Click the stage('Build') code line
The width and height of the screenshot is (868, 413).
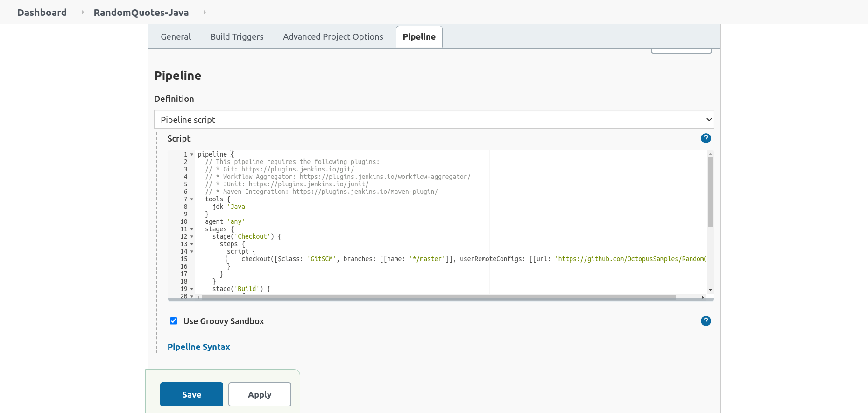241,289
